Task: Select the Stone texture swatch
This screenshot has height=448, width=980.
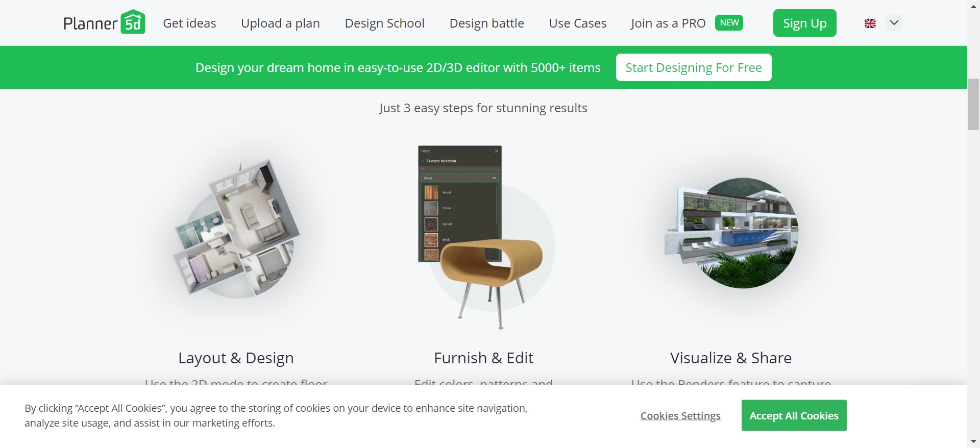Action: tap(431, 208)
